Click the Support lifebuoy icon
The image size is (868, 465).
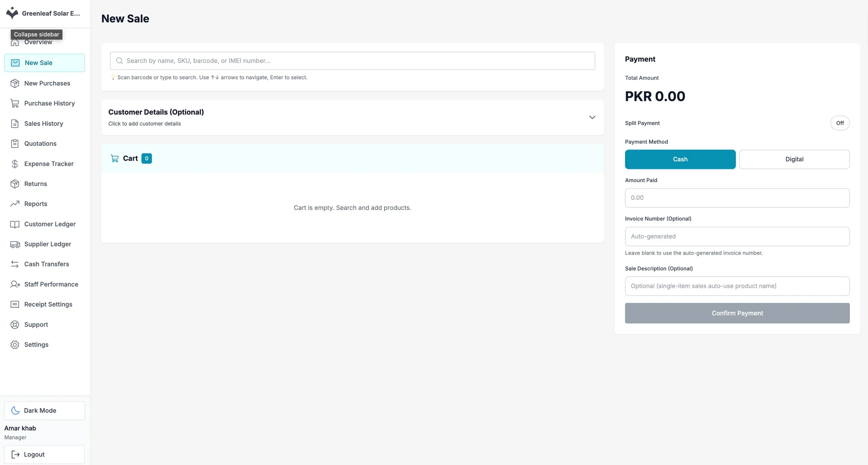point(15,325)
